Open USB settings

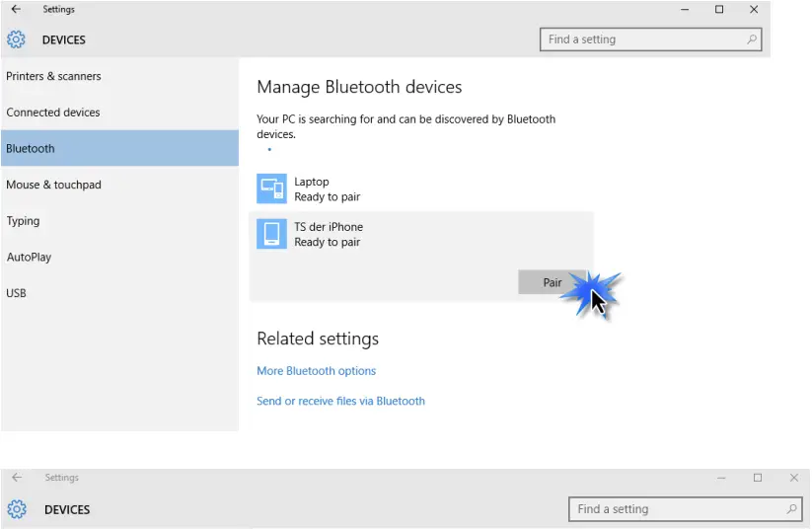pos(119,293)
